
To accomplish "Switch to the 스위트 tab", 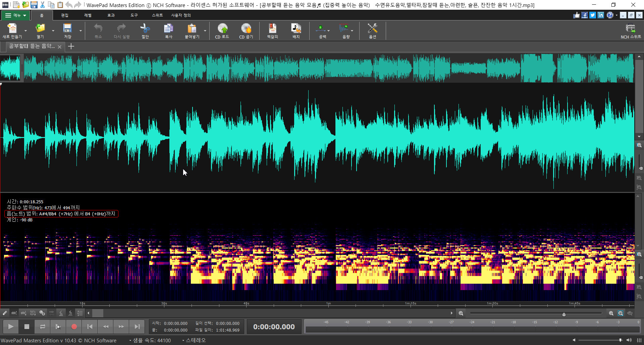I will pos(157,15).
